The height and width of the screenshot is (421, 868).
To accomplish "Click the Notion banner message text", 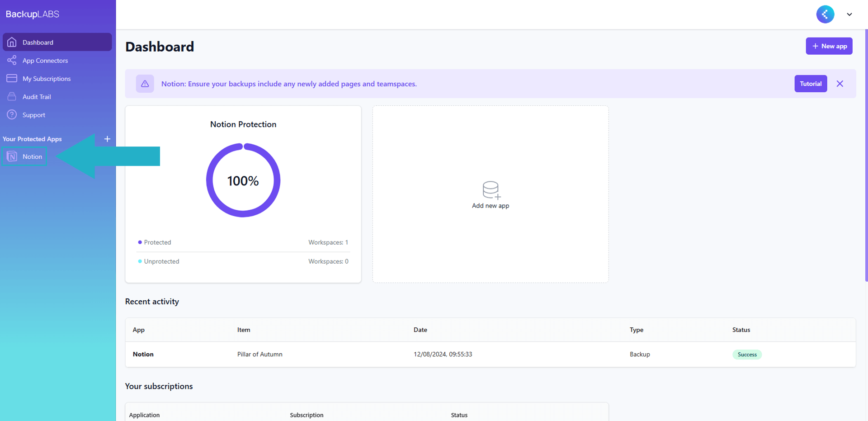I will coord(289,84).
